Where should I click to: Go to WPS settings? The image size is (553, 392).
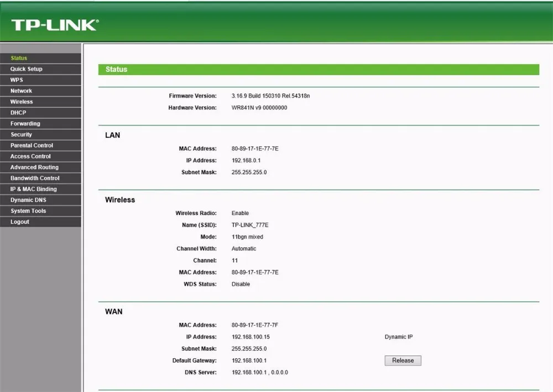tap(40, 80)
